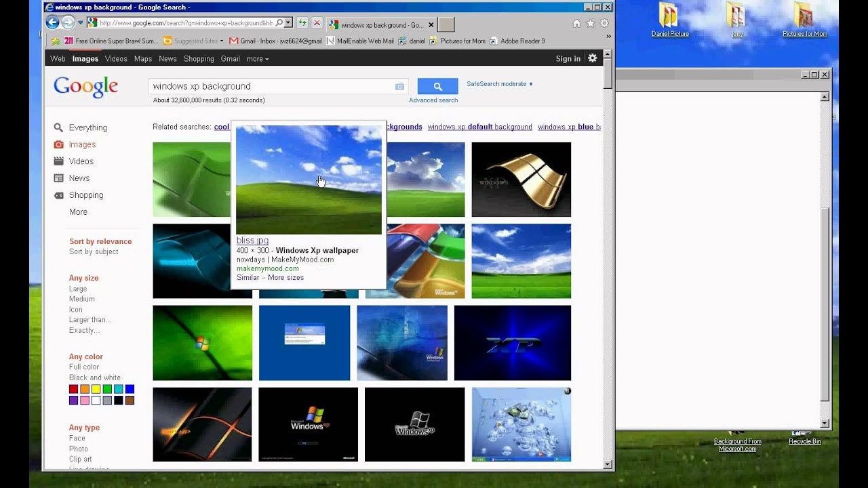Click the address bar search magnifier
Screen dimensions: 868x488
pos(279,23)
